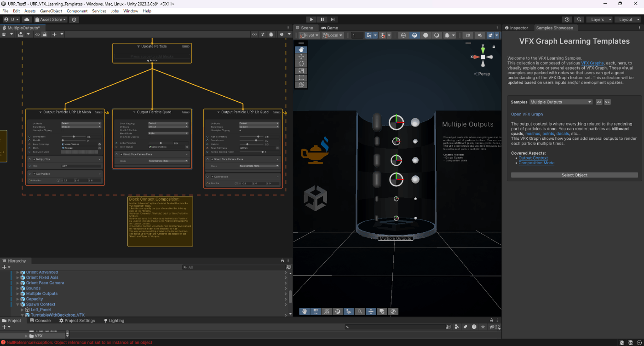The height and width of the screenshot is (346, 644).
Task: Select Multiple Outputs in Hierarchy
Action: coord(42,294)
